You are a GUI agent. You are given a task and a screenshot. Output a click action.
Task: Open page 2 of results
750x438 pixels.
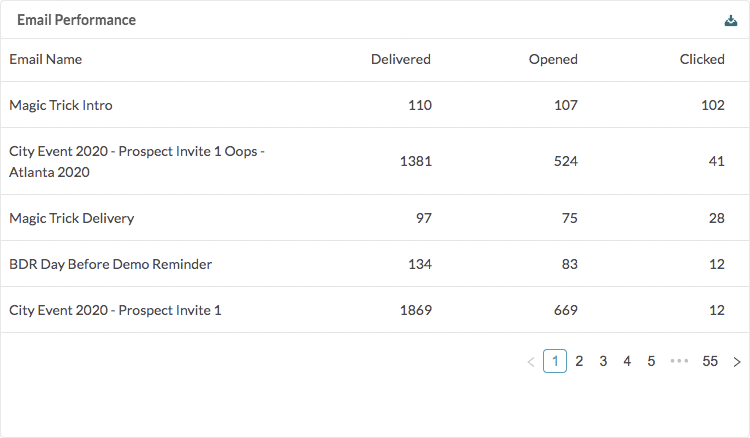[x=579, y=361]
